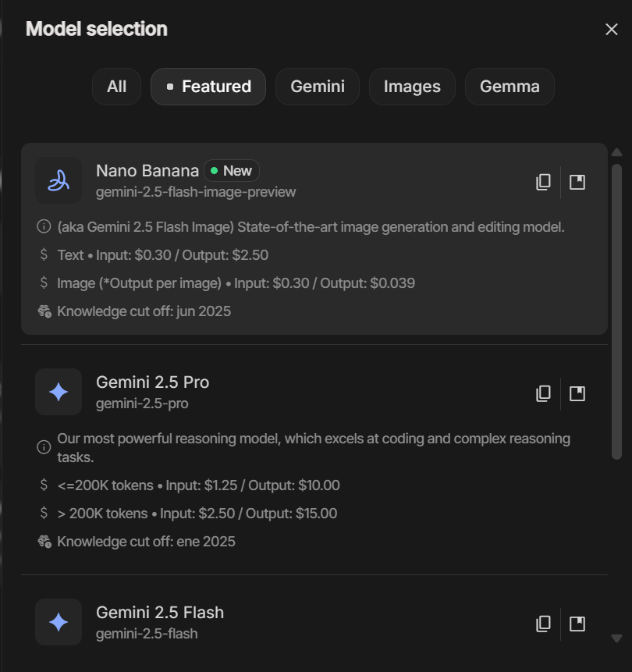Screen dimensions: 632x672
Task: Click the Image Output $0.039 pricing line
Action: tap(236, 283)
